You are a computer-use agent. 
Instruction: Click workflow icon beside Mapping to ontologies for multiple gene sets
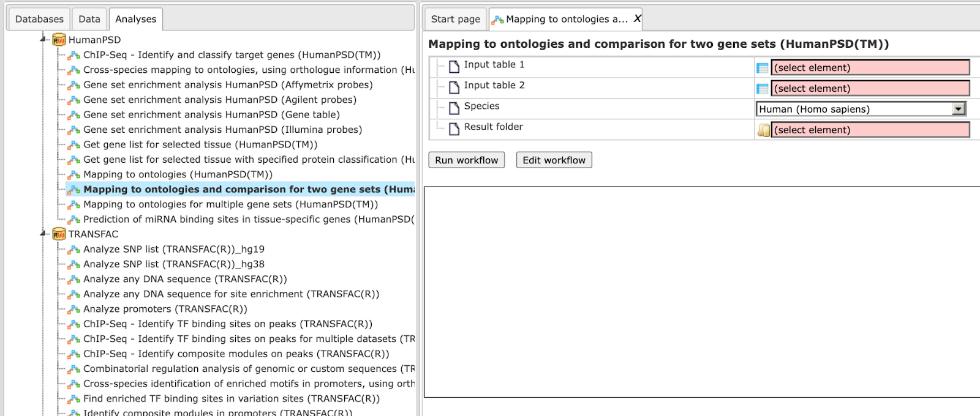point(74,205)
